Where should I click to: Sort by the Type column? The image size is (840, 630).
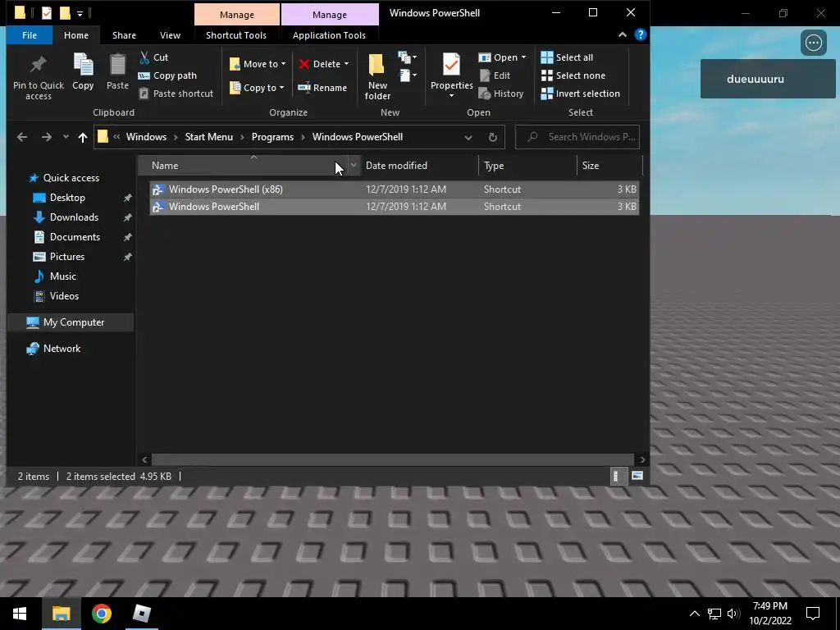click(x=527, y=166)
